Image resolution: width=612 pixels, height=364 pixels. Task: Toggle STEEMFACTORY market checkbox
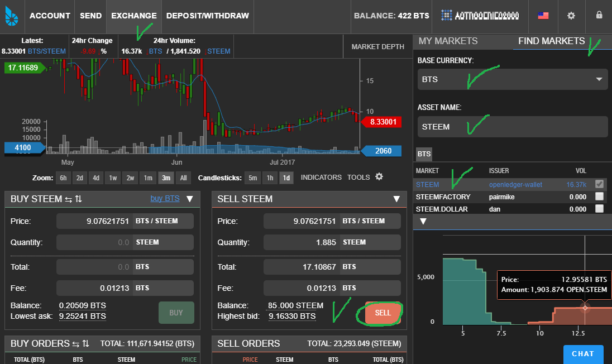(599, 197)
